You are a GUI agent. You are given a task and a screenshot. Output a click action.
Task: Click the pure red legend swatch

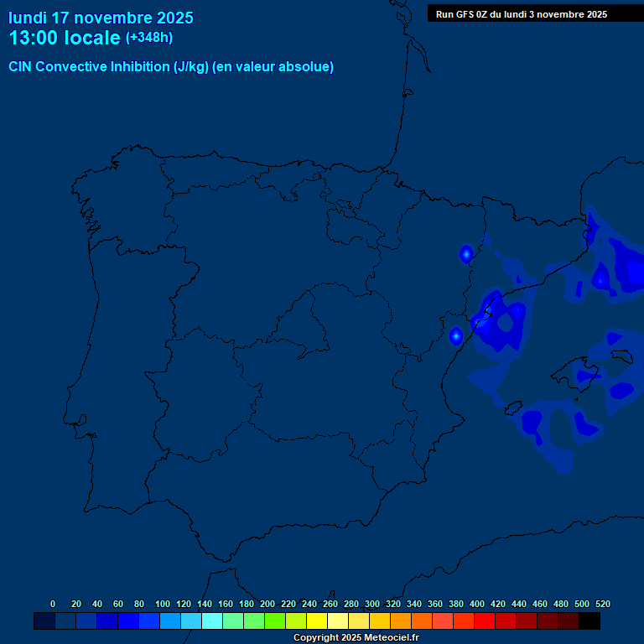[x=485, y=621]
